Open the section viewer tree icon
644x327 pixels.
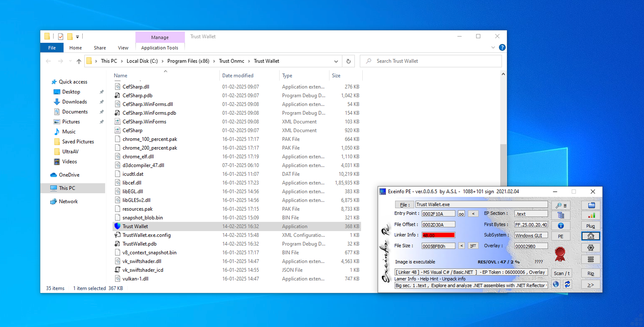[561, 215]
